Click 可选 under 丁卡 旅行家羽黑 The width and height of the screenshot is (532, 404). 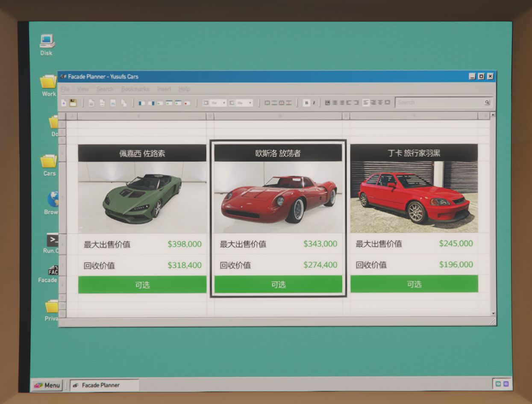tap(414, 284)
